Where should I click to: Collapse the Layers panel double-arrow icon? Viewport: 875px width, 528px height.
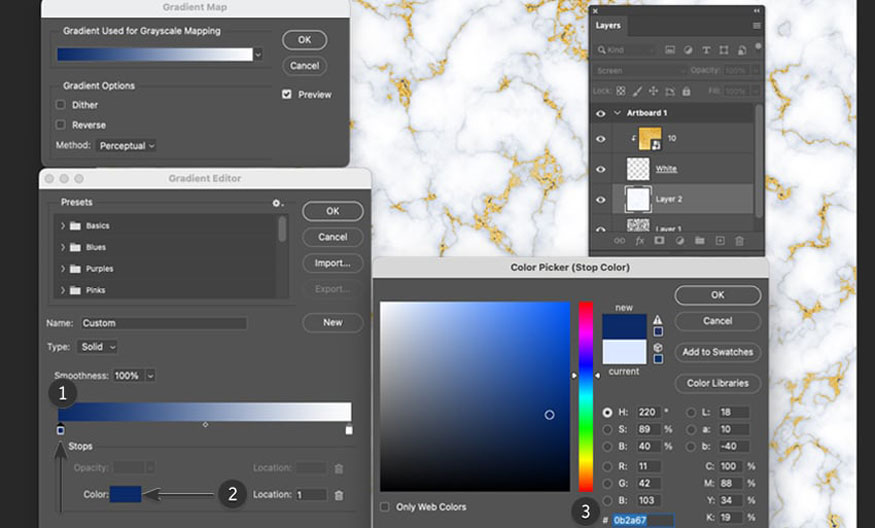(x=757, y=11)
